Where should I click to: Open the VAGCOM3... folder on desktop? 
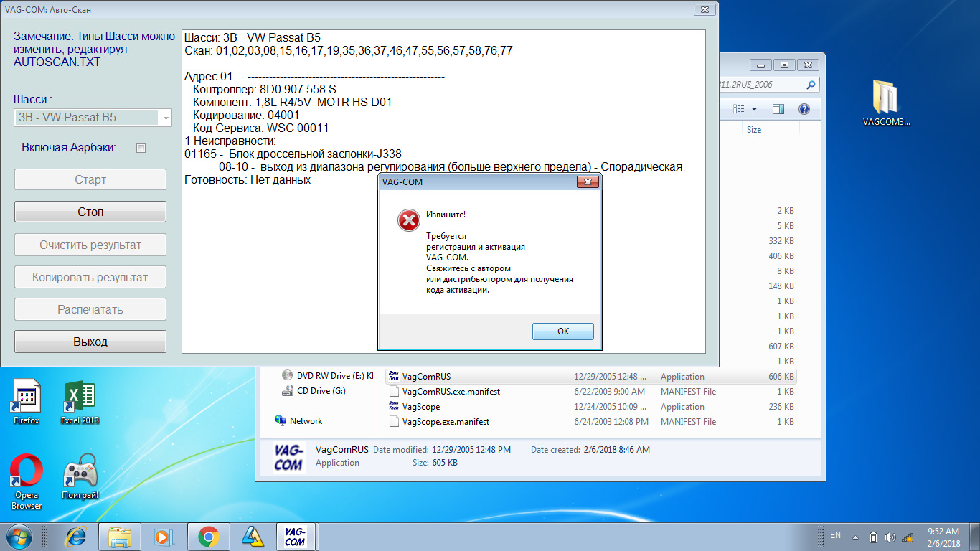(886, 103)
